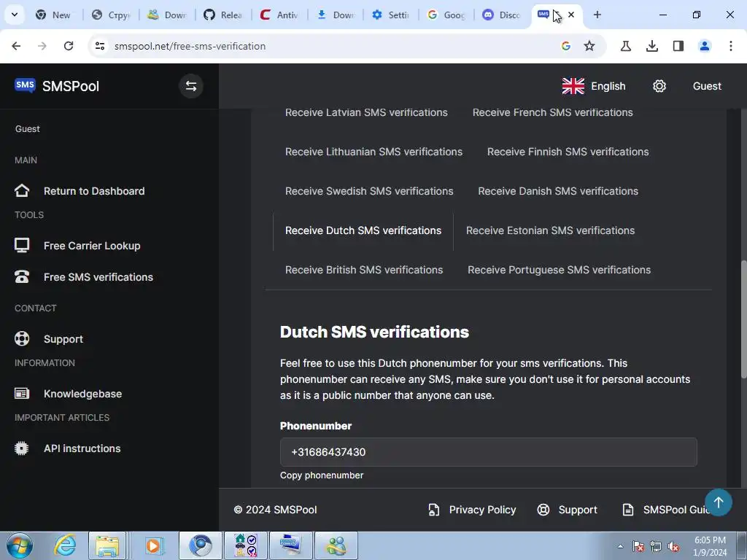The image size is (747, 560).
Task: Switch to the Google tab
Action: [446, 15]
